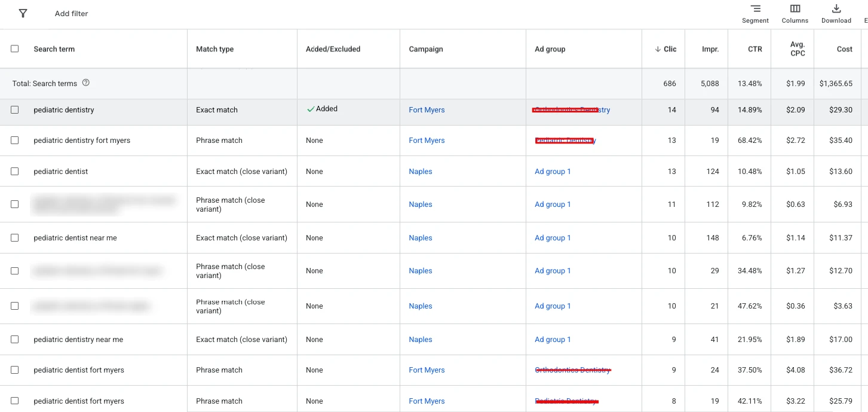Open Ad group 1 in 'pediatric dentistry near me' row
The width and height of the screenshot is (868, 412).
click(x=553, y=340)
